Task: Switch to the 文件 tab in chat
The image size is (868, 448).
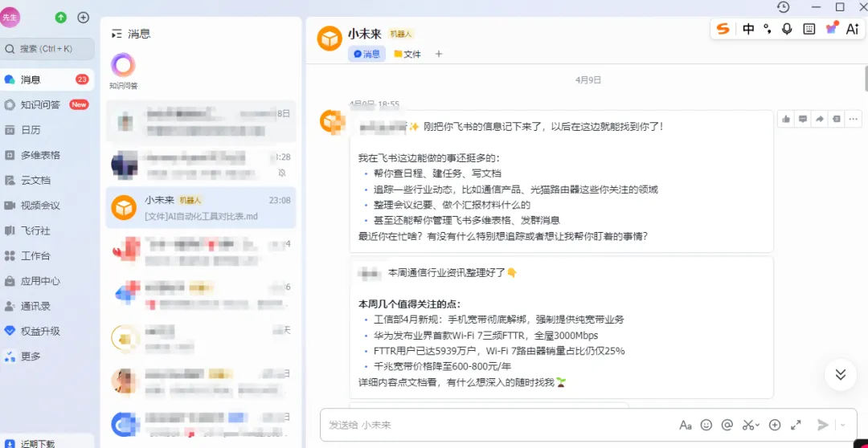Action: tap(407, 55)
